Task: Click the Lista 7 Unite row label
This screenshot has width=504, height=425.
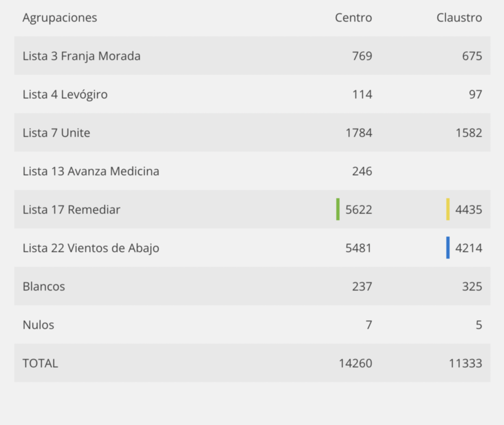Action: coord(56,133)
